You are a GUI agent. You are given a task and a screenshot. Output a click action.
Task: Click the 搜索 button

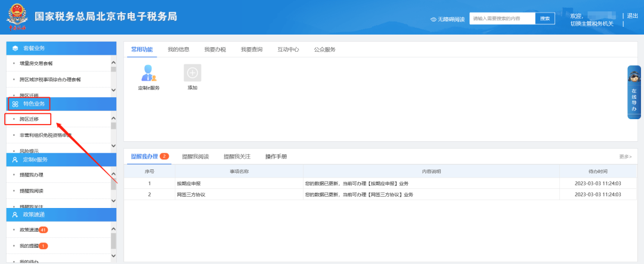[545, 18]
